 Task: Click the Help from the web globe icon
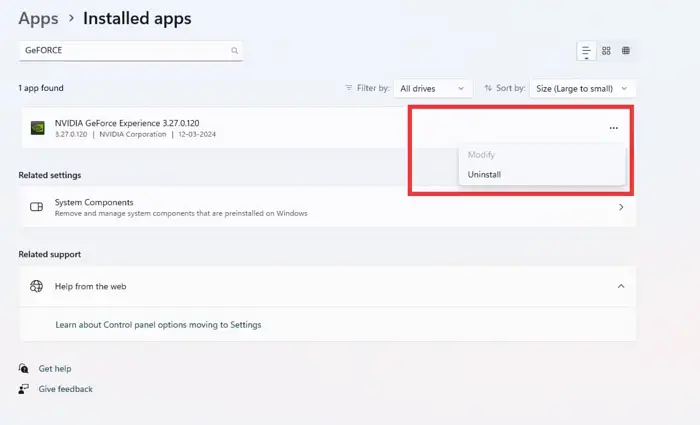37,286
